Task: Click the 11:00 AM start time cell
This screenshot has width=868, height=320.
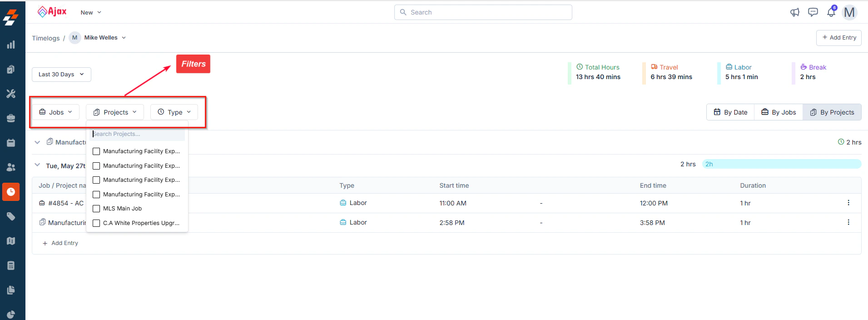Action: click(453, 203)
